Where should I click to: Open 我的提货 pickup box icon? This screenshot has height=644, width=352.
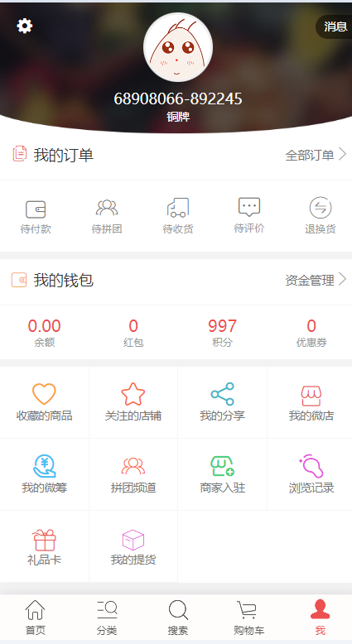[x=133, y=540]
